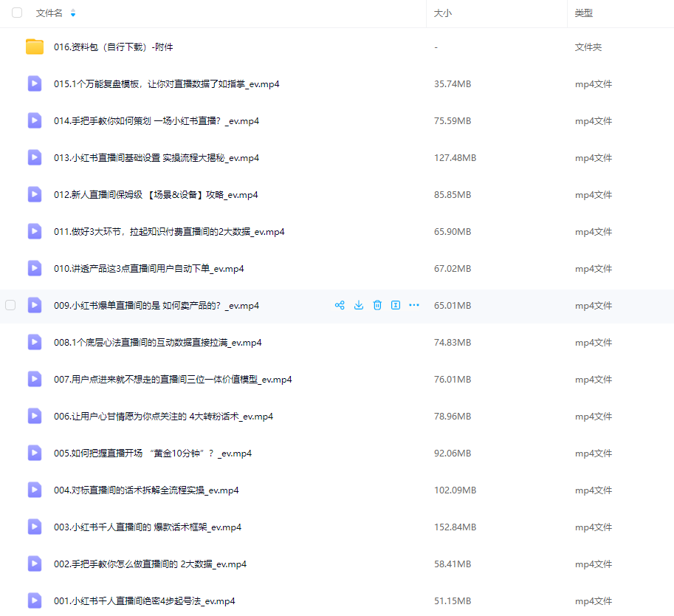This screenshot has height=616, width=674.
Task: Select file name 012.新人直播间保姆级【场景&设备】攻略
Action: [x=156, y=195]
